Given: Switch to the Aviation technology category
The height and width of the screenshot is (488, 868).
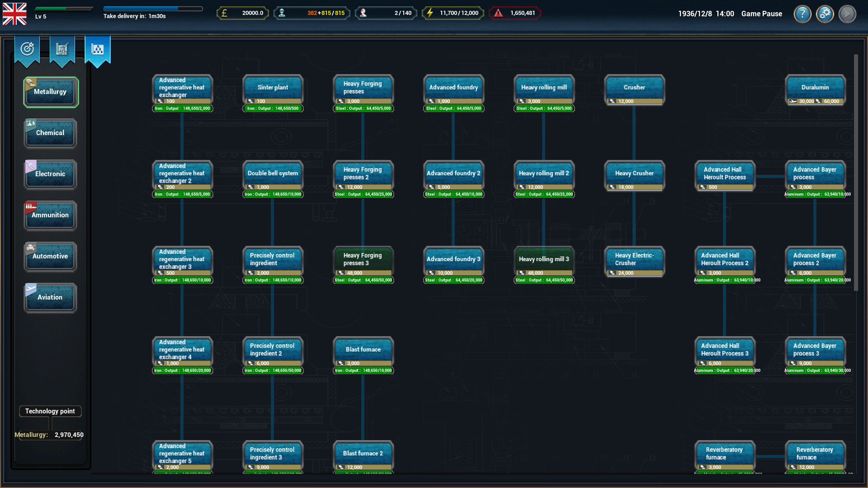Looking at the screenshot, I should (x=50, y=298).
